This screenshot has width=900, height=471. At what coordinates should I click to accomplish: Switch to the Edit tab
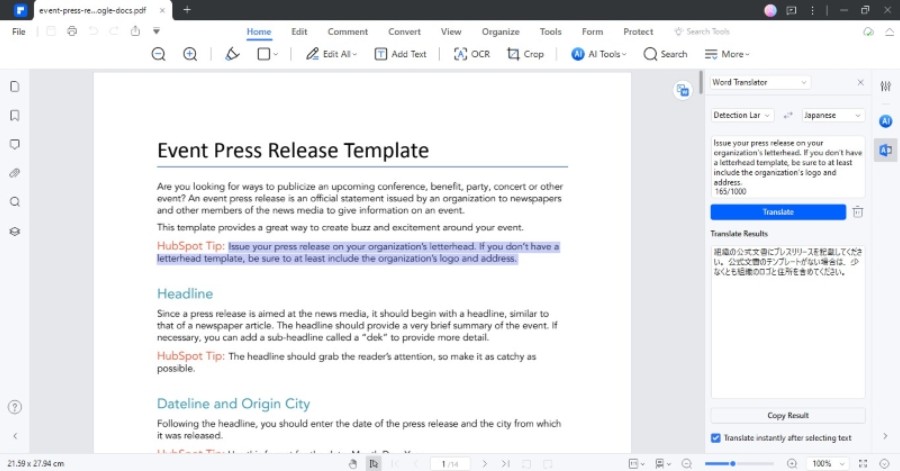pyautogui.click(x=299, y=32)
